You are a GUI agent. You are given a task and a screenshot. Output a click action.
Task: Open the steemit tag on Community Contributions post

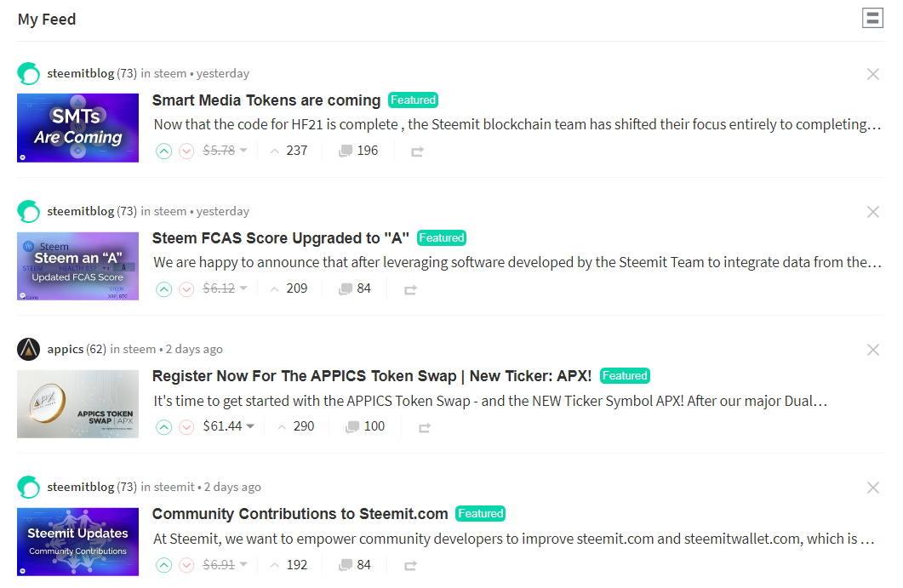[x=174, y=488]
